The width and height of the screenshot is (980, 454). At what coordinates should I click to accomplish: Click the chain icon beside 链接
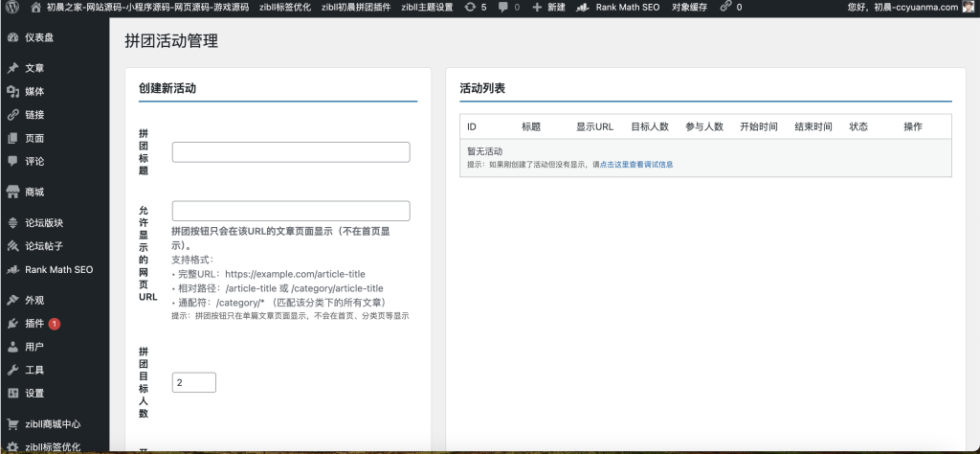click(x=12, y=115)
